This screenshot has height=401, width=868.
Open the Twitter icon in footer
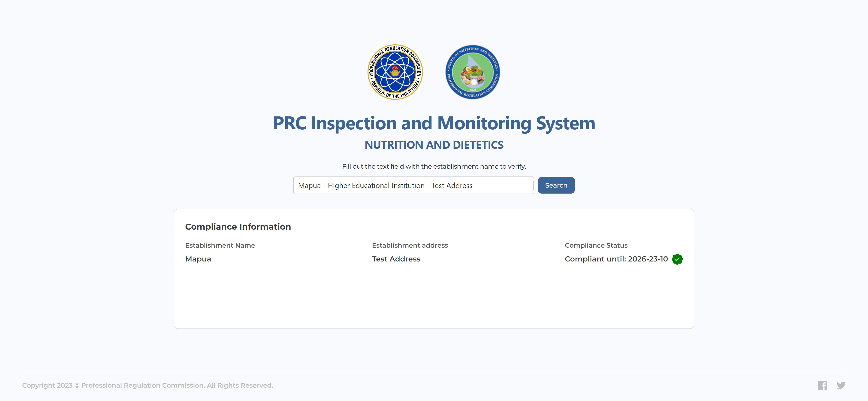(841, 385)
